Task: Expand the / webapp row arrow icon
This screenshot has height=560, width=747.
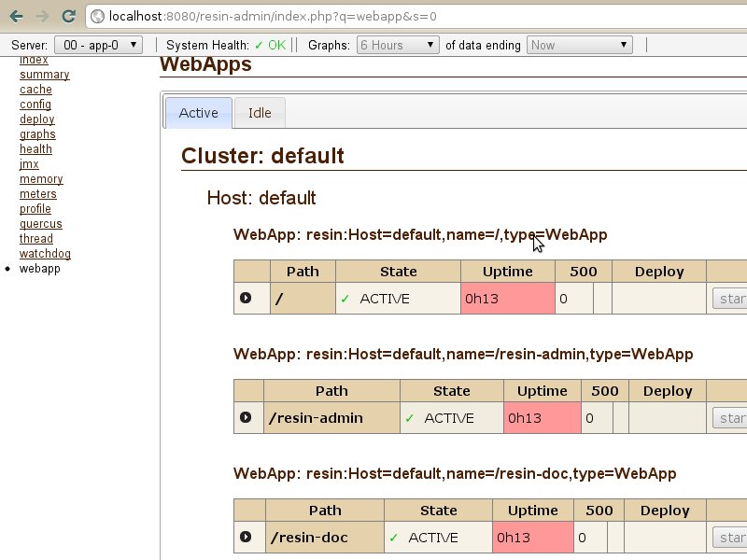Action: 246,298
